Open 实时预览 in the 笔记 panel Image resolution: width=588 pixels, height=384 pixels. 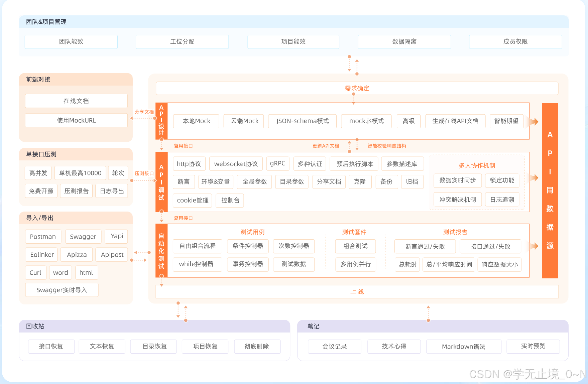pos(533,346)
